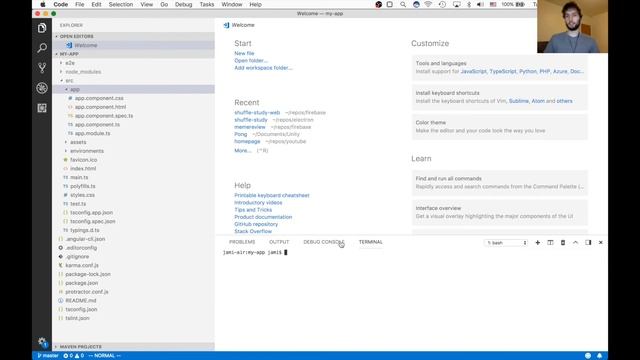Select the Welcome editor tab
The width and height of the screenshot is (640, 360).
click(x=239, y=25)
